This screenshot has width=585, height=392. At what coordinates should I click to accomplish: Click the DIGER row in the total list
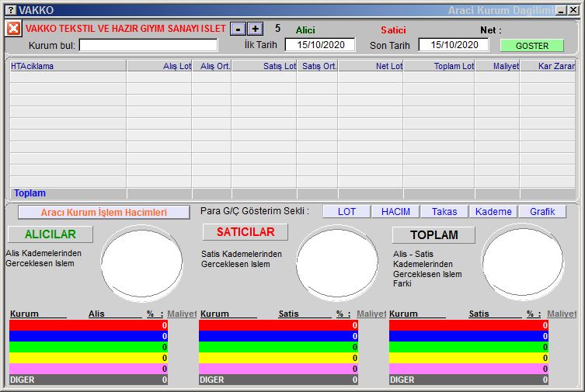pos(468,380)
